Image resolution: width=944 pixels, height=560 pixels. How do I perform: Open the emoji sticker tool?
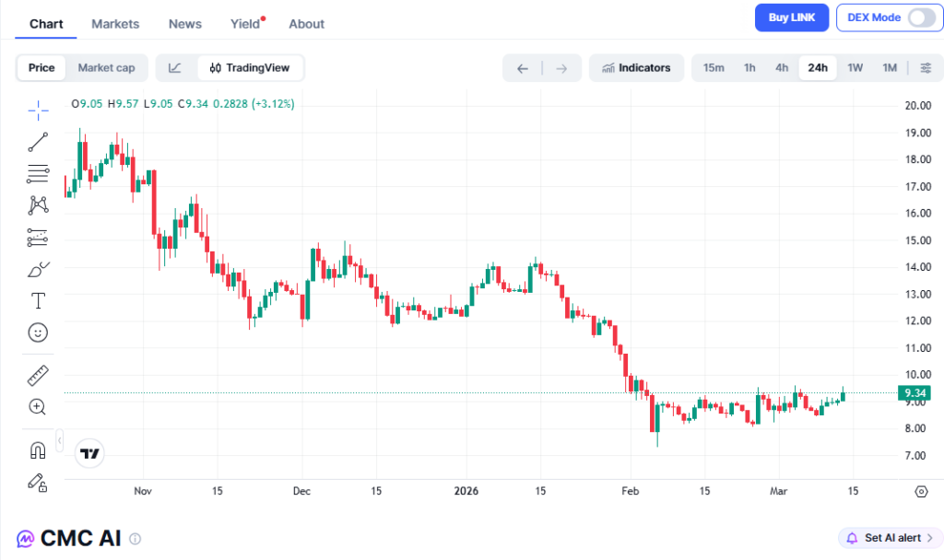point(38,332)
